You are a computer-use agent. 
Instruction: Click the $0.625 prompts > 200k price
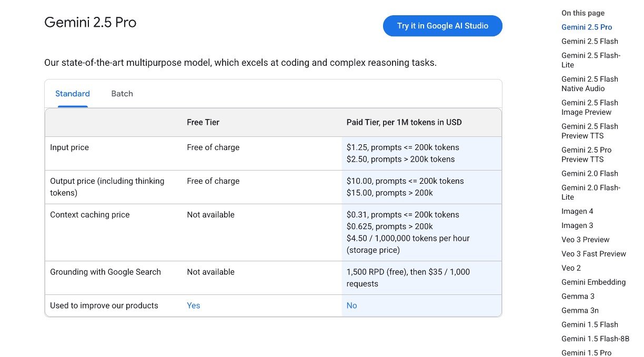coord(389,226)
